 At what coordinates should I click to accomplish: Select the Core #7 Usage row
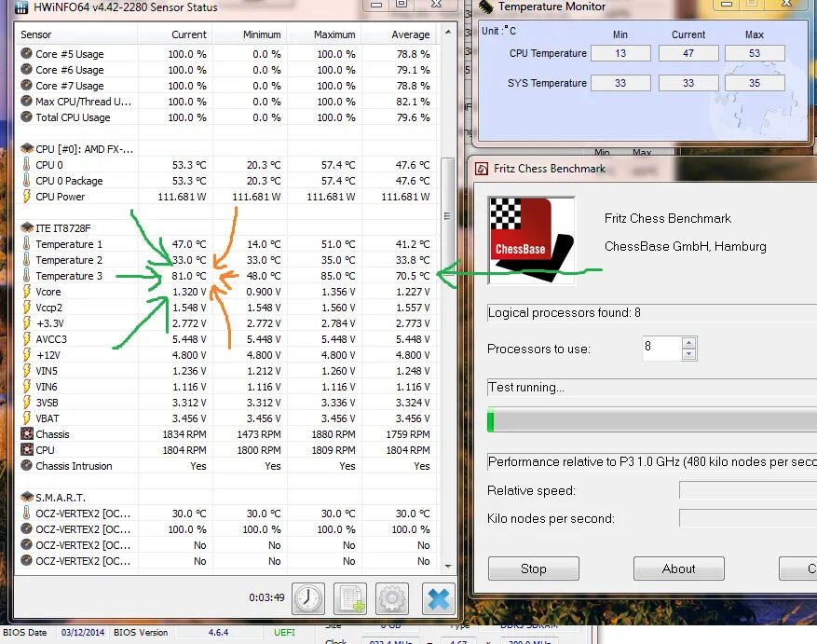[226, 86]
